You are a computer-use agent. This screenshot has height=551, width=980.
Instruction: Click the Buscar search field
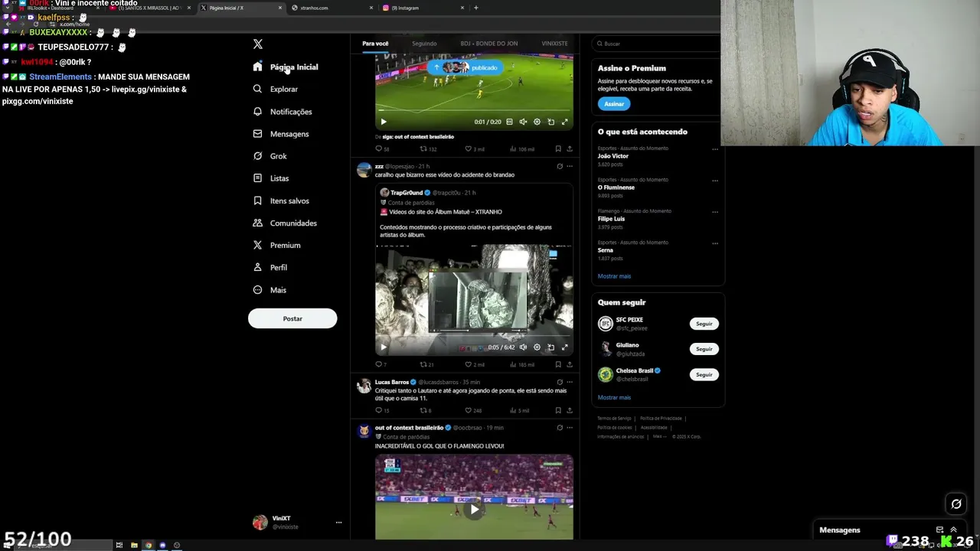click(658, 44)
